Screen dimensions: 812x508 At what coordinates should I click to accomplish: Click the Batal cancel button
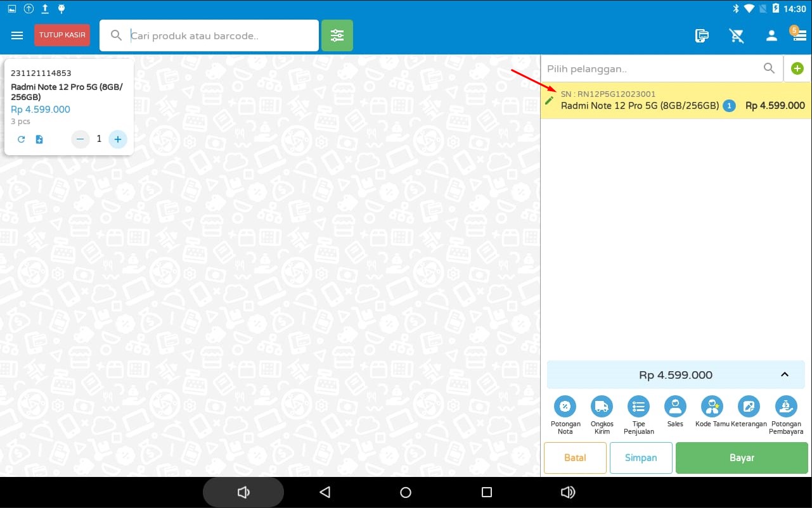(x=575, y=457)
